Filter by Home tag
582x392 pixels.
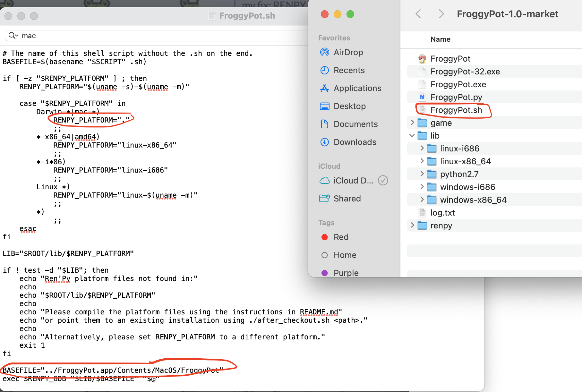339,255
